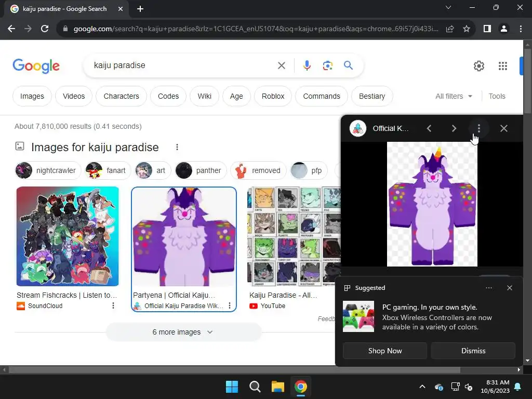Open the Chrome tab search dropdown
The width and height of the screenshot is (532, 399).
pyautogui.click(x=448, y=7)
